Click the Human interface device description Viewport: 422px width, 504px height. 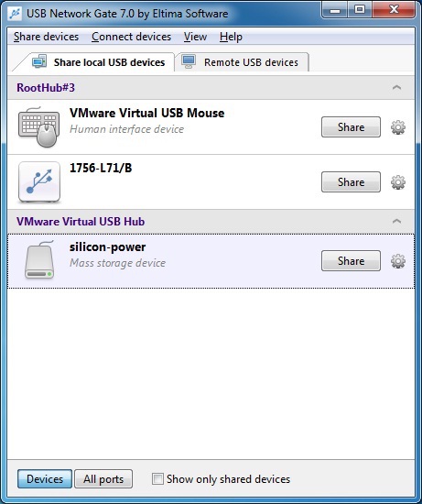click(127, 129)
